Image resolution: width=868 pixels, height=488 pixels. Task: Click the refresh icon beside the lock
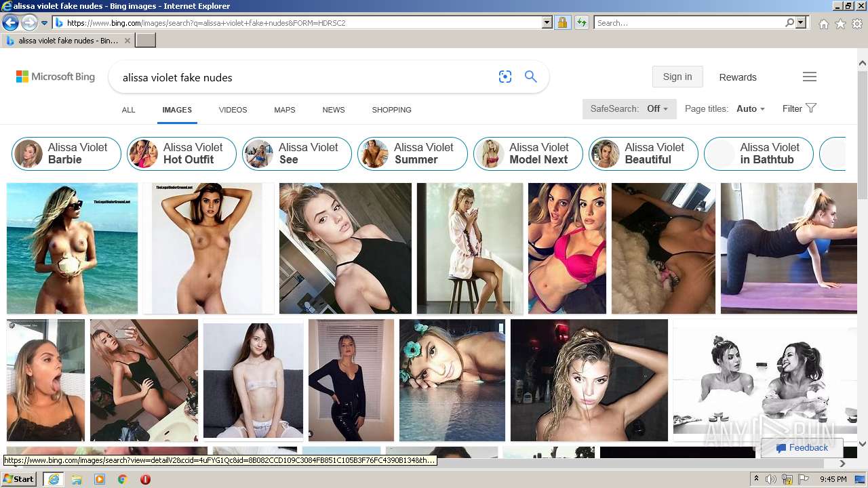(x=581, y=23)
